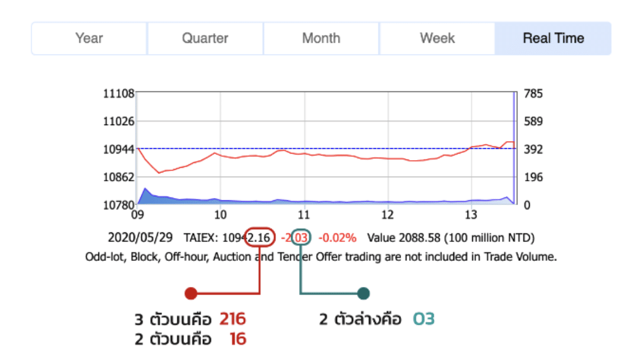This screenshot has height=364, width=636.
Task: Click the red dot ending the red connector
Action: coord(190,293)
